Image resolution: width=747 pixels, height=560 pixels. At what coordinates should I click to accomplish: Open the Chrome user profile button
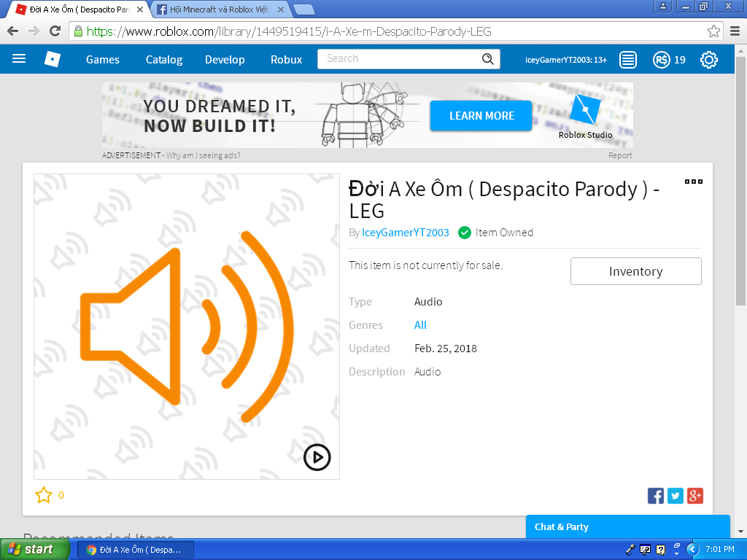pos(662,6)
